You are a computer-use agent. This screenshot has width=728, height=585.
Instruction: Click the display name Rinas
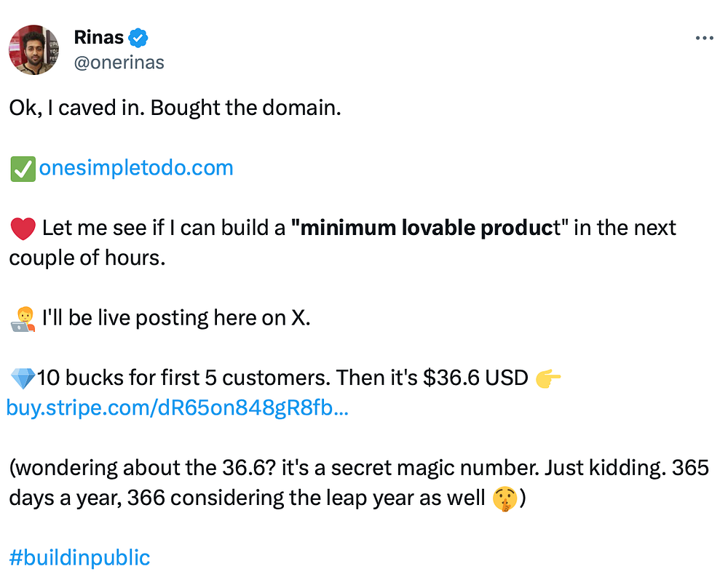point(99,36)
